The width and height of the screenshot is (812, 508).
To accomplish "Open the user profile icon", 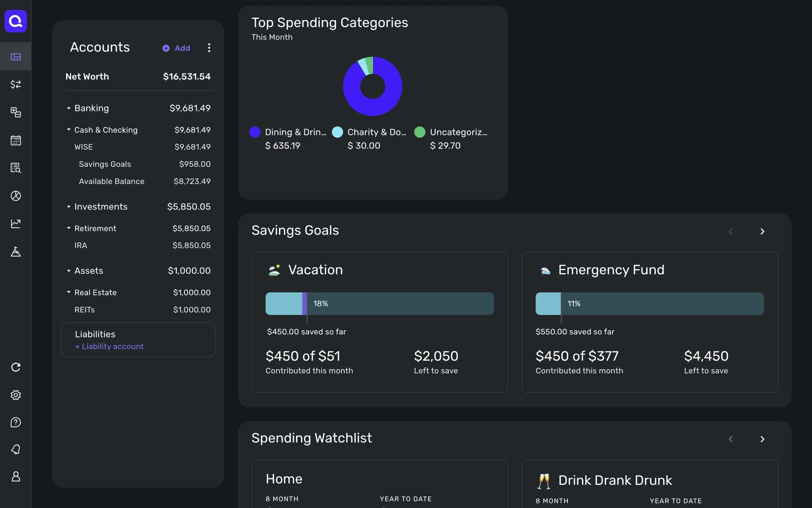I will tap(16, 477).
